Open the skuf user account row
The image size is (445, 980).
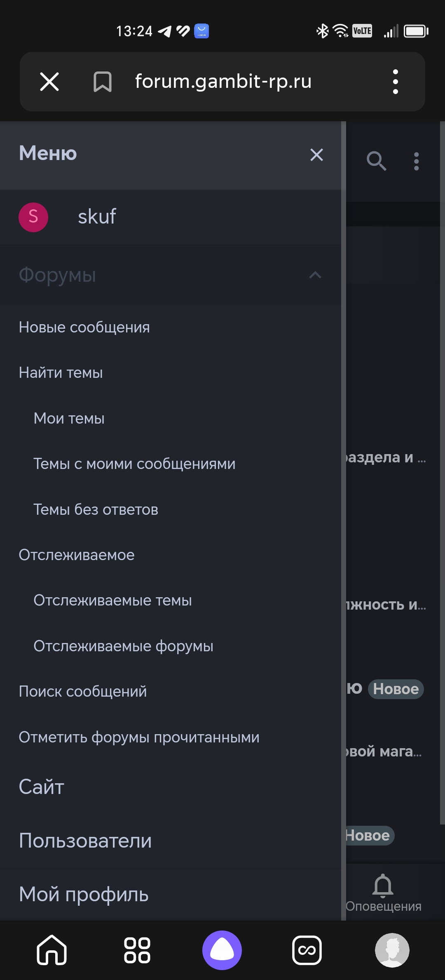(x=97, y=217)
